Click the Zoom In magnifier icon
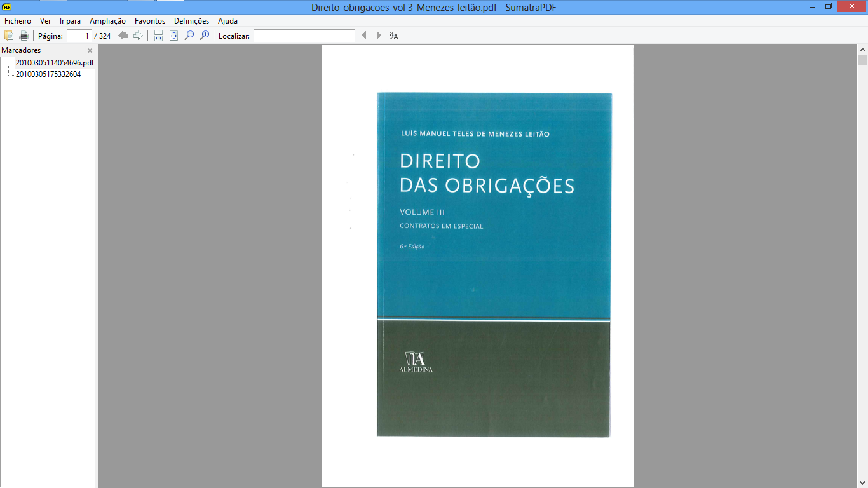Viewport: 868px width, 488px height. pyautogui.click(x=204, y=36)
